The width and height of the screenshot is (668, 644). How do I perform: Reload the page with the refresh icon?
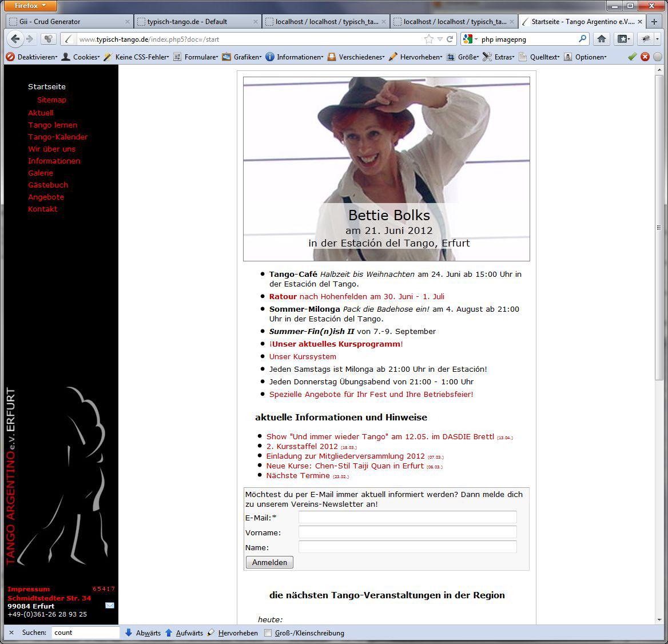pyautogui.click(x=450, y=39)
